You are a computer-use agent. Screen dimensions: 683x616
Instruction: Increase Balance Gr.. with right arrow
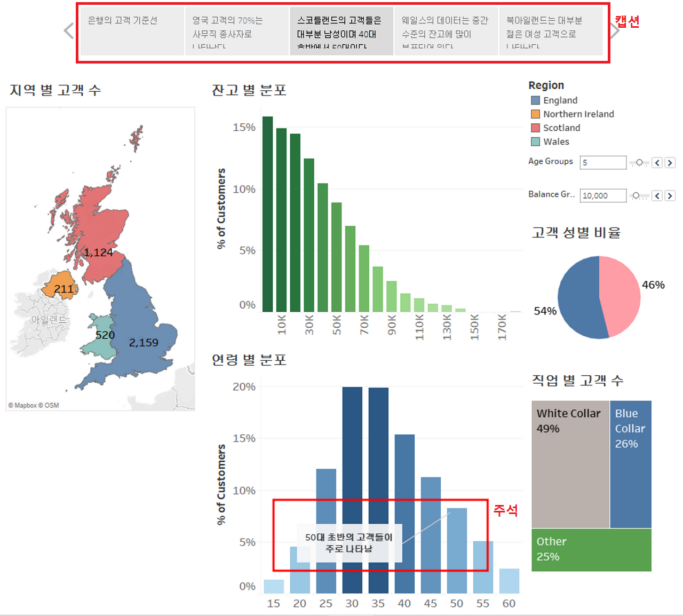670,196
